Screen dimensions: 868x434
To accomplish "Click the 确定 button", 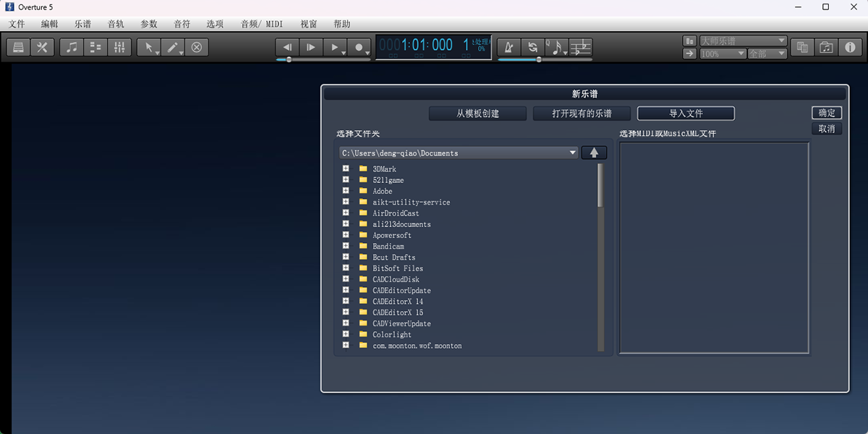I will pos(827,113).
